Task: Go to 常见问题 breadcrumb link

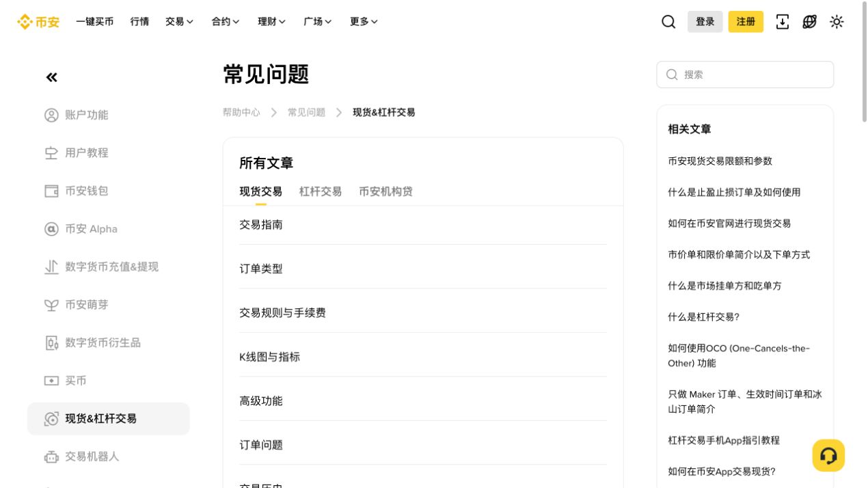Action: pos(306,112)
